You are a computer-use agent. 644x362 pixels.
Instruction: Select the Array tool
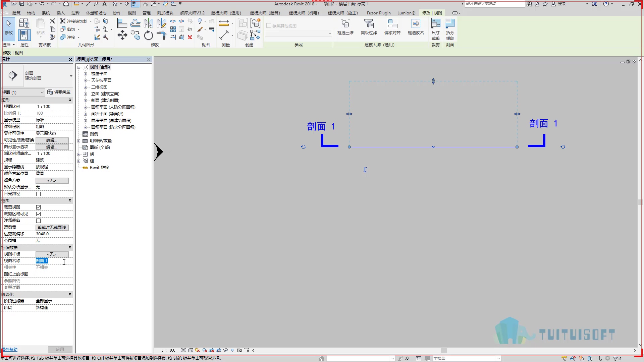tap(173, 29)
